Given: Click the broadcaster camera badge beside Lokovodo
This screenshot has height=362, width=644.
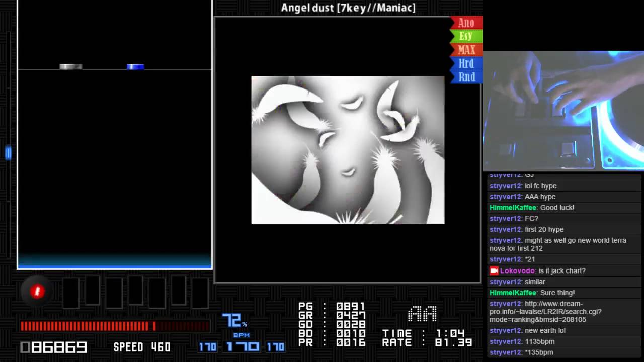Looking at the screenshot, I should point(494,270).
